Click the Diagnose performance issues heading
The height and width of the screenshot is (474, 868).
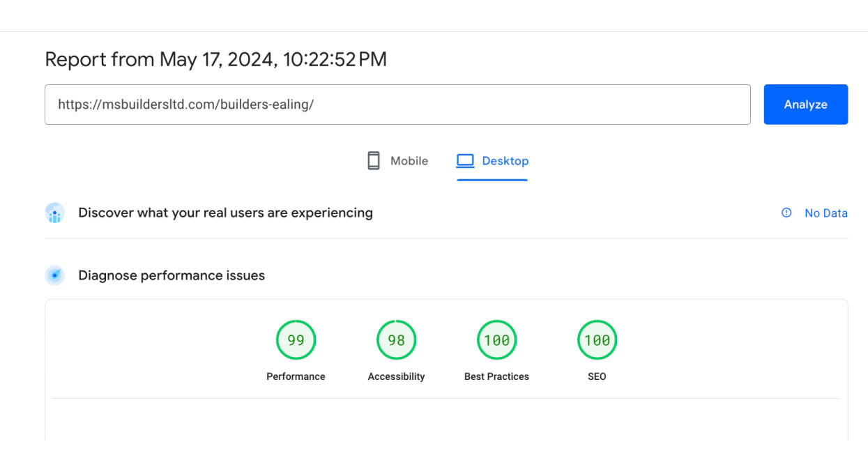click(x=172, y=275)
